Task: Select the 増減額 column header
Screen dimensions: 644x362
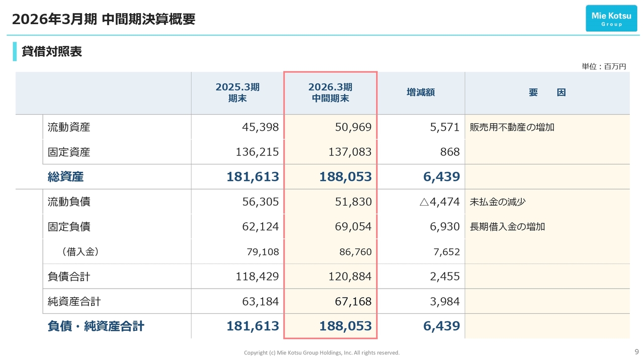Action: click(421, 93)
